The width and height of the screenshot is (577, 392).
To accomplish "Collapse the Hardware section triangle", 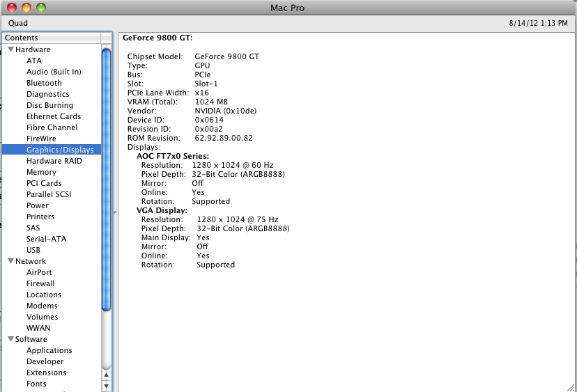I will (10, 49).
